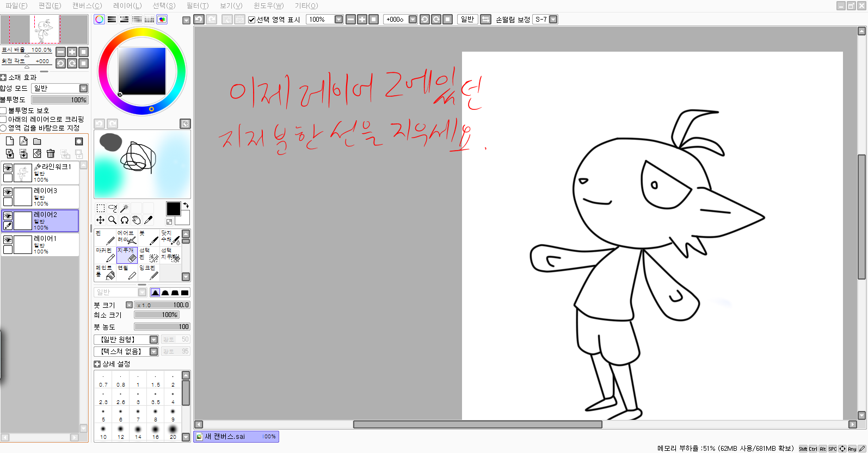Create a new layer folder

point(37,141)
